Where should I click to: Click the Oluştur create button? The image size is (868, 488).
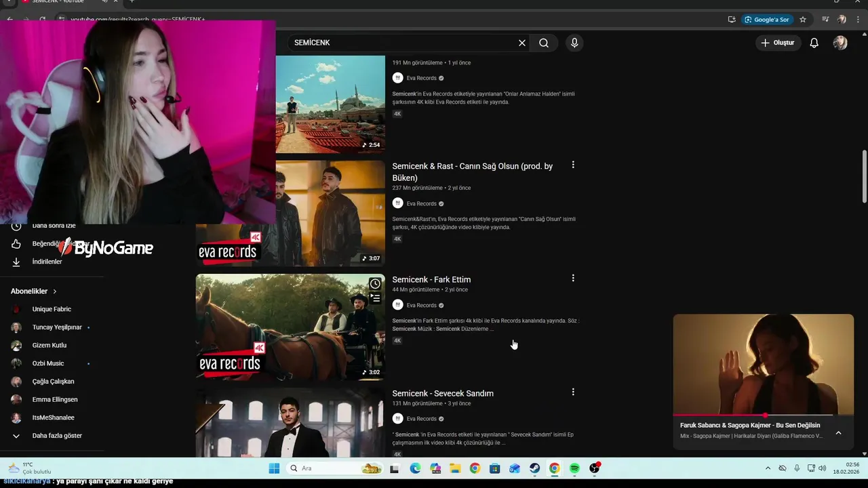pyautogui.click(x=777, y=43)
